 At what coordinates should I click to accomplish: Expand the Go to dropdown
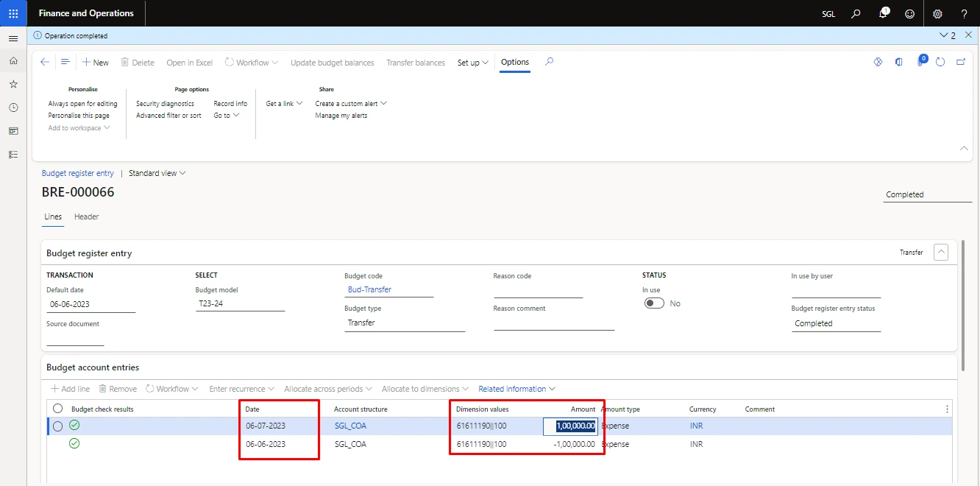pos(227,116)
